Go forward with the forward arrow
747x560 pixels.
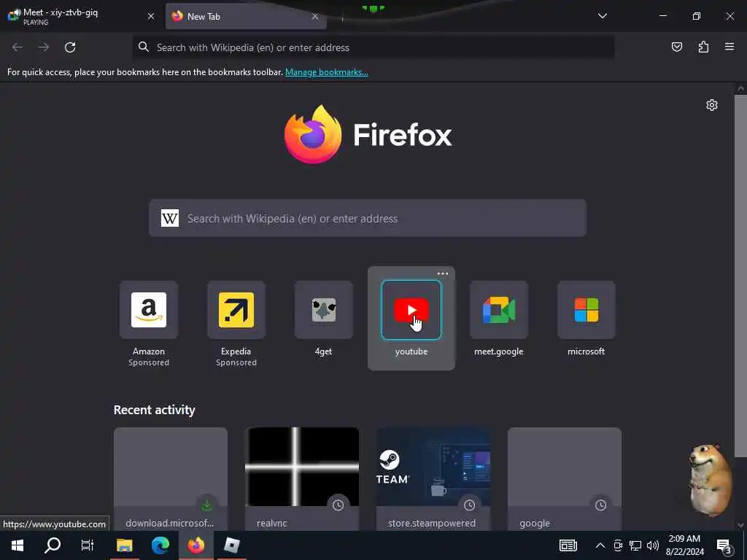click(43, 47)
